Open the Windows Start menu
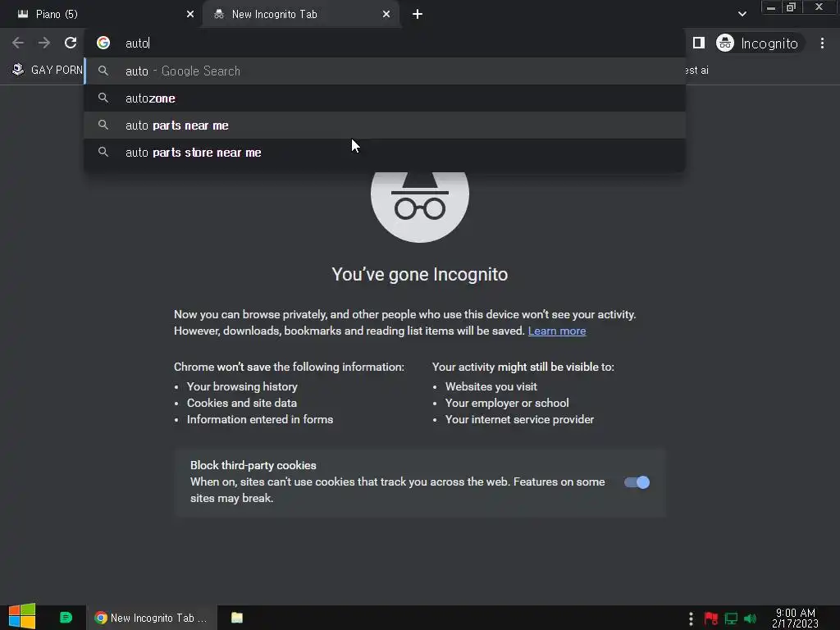 [22, 617]
